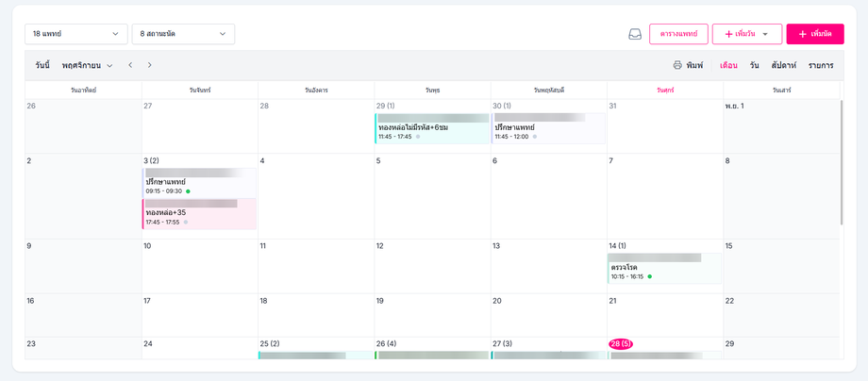This screenshot has width=868, height=381.
Task: Open the ตารางแพทย์ doctor schedule
Action: pyautogui.click(x=678, y=34)
